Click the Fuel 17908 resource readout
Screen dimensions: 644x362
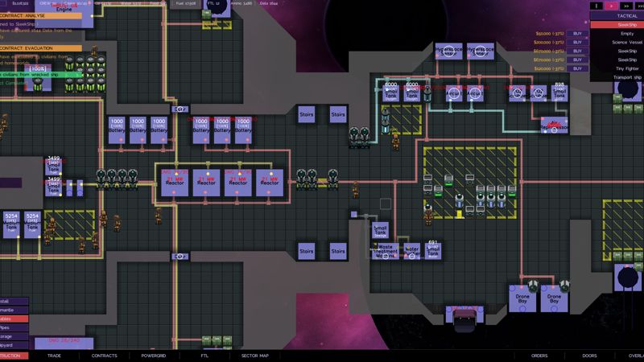(186, 3)
